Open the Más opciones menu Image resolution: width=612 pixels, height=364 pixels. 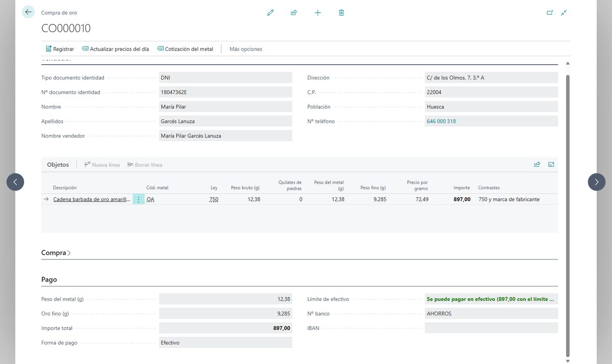(246, 49)
